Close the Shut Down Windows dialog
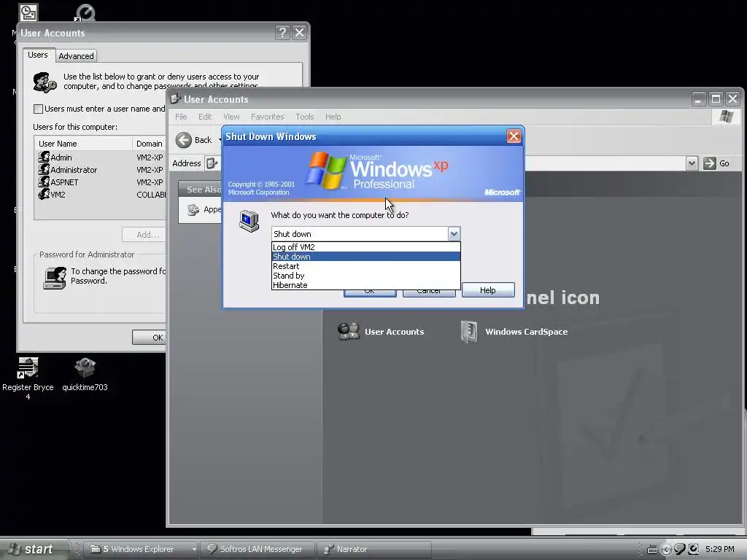 pos(514,136)
